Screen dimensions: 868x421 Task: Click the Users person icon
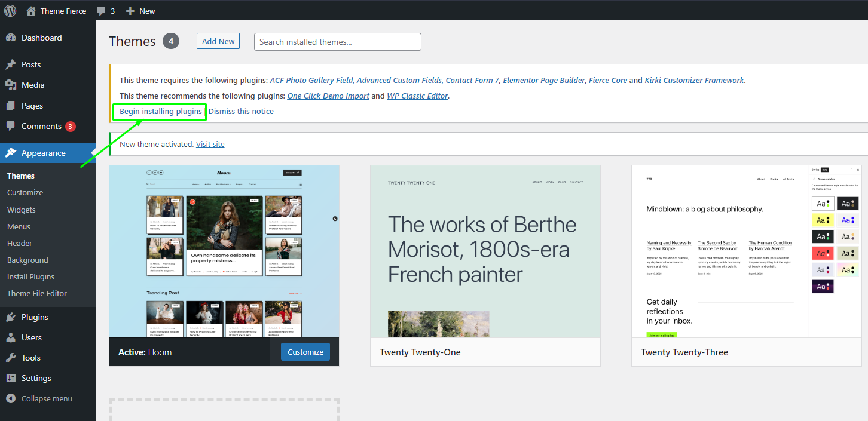click(x=11, y=337)
